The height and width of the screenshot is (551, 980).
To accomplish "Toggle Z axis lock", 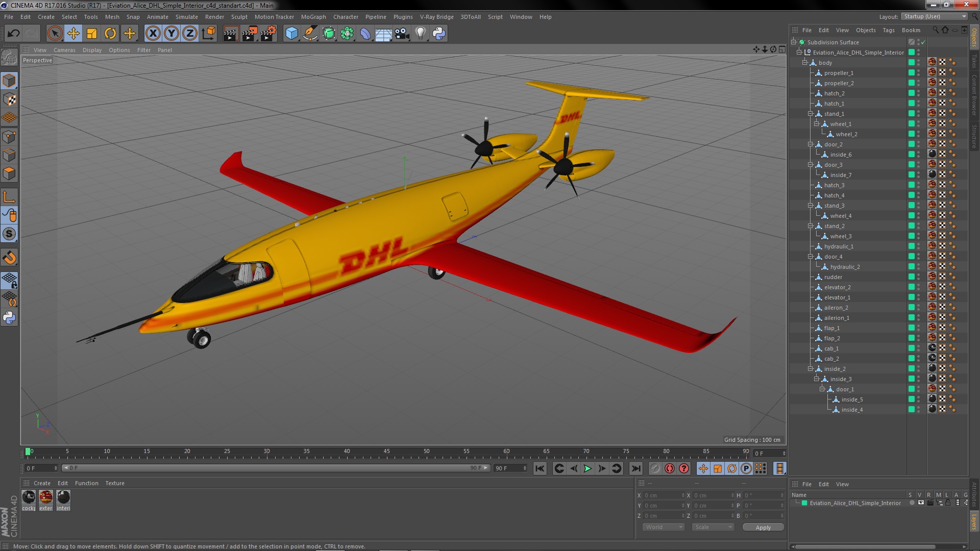I will point(190,34).
